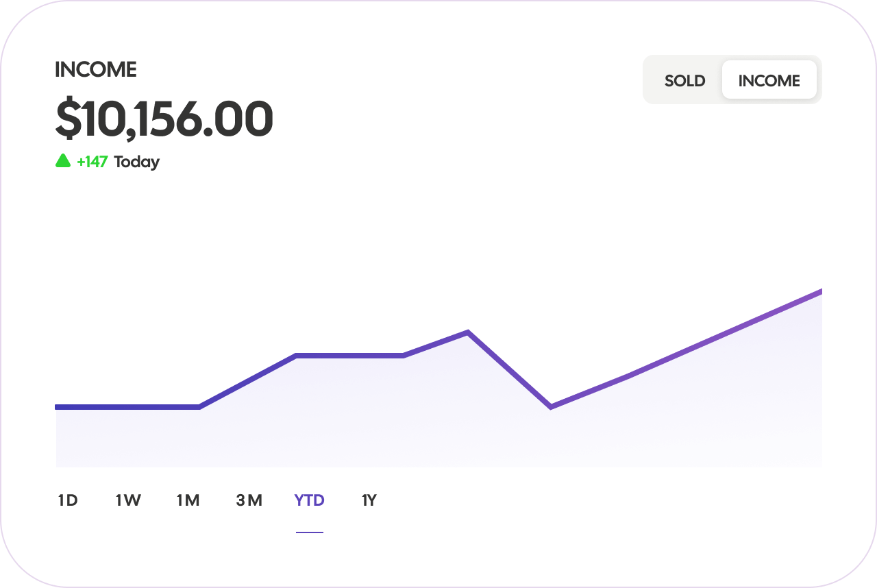The image size is (877, 588).
Task: Select the YTD time range tab
Action: [309, 500]
